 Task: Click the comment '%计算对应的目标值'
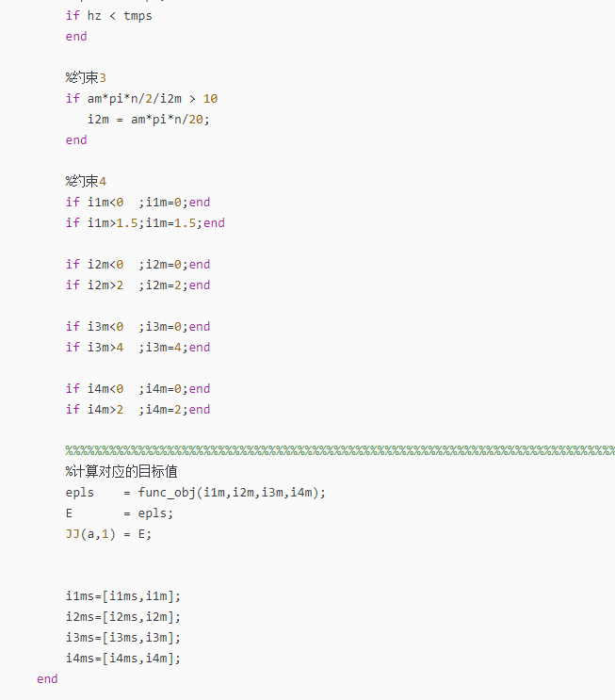(x=121, y=471)
